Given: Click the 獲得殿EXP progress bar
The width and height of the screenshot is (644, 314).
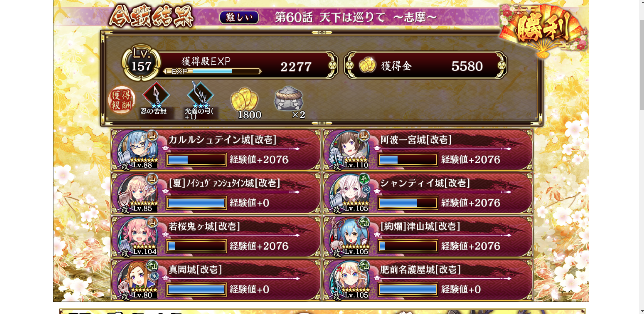Looking at the screenshot, I should [x=212, y=71].
